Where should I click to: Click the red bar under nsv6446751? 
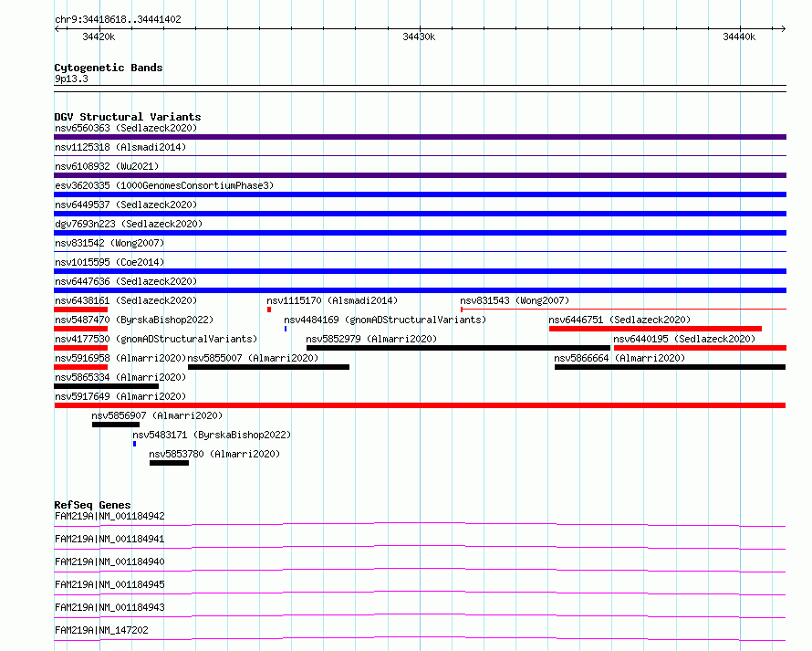coord(655,329)
